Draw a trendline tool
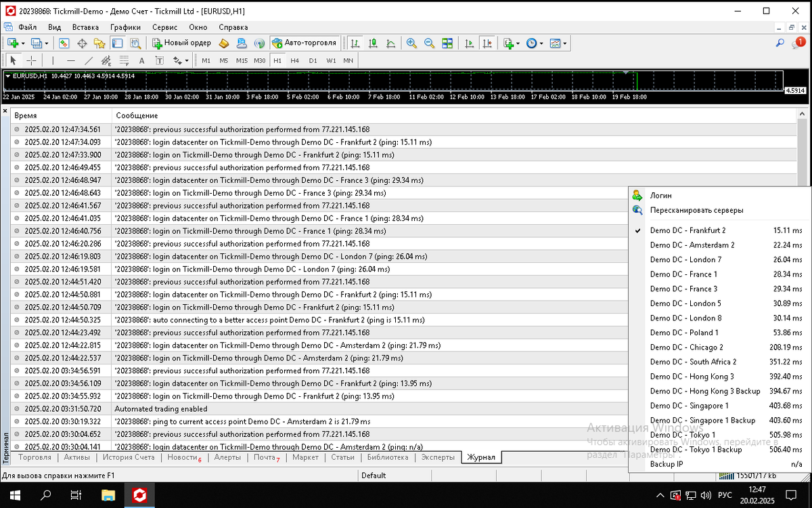 coord(88,60)
